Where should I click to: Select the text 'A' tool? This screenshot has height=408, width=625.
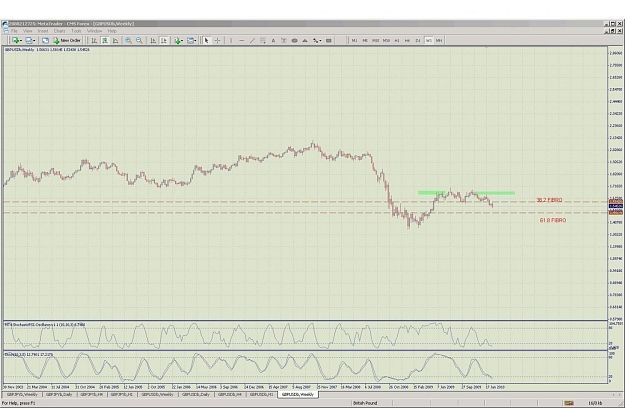click(x=273, y=40)
